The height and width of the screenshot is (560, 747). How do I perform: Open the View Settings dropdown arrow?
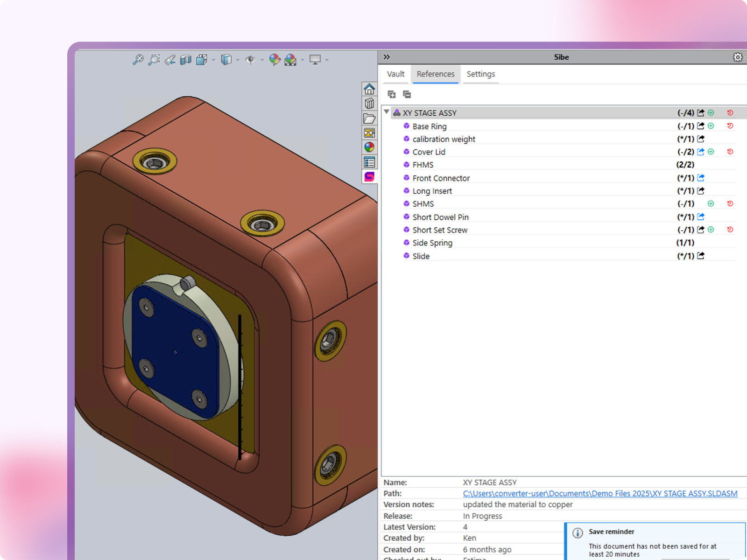327,60
